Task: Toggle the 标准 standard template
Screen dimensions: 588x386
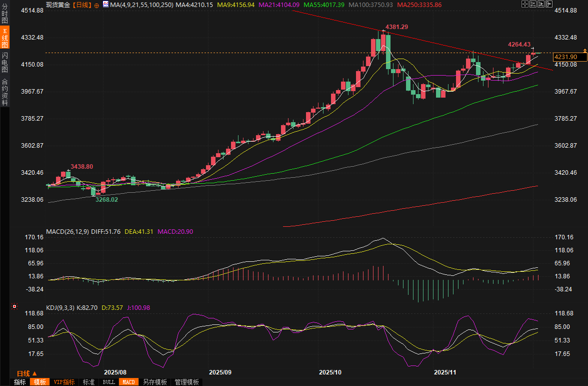Action: click(88, 382)
